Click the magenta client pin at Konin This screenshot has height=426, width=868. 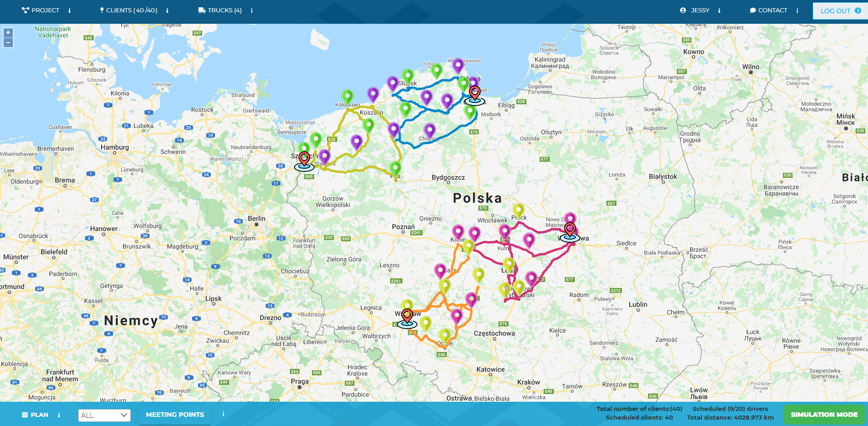coord(458,232)
